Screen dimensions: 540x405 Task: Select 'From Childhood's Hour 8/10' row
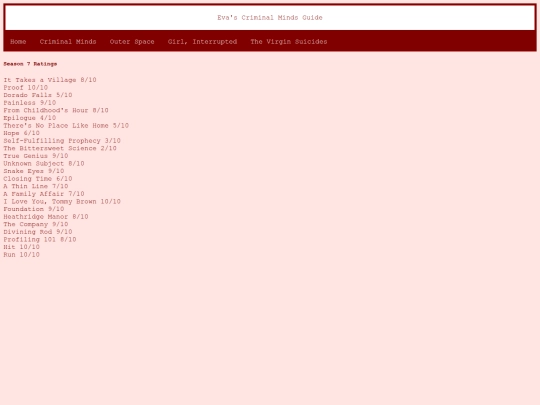point(56,110)
